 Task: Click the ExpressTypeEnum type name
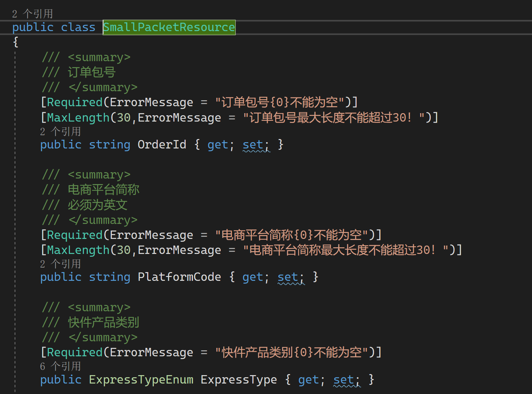point(141,380)
